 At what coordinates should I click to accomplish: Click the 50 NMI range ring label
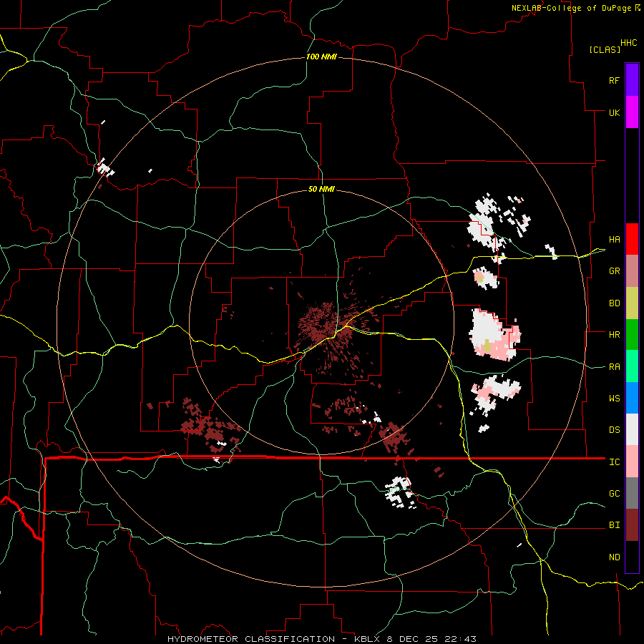321,189
